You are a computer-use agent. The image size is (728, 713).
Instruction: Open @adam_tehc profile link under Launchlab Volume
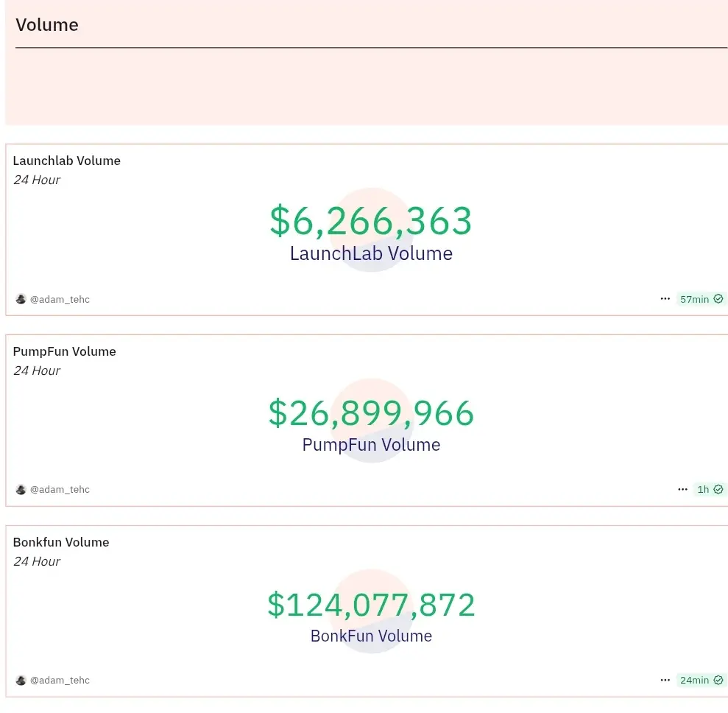[60, 300]
